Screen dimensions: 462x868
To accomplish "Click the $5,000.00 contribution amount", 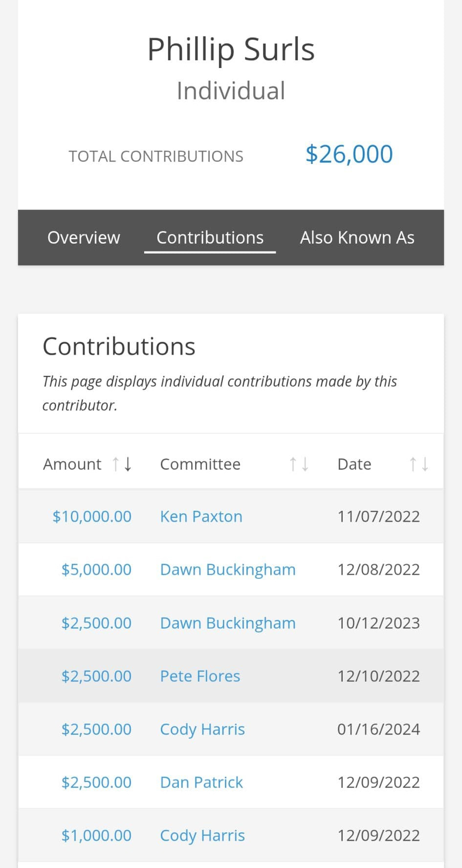I will (96, 570).
